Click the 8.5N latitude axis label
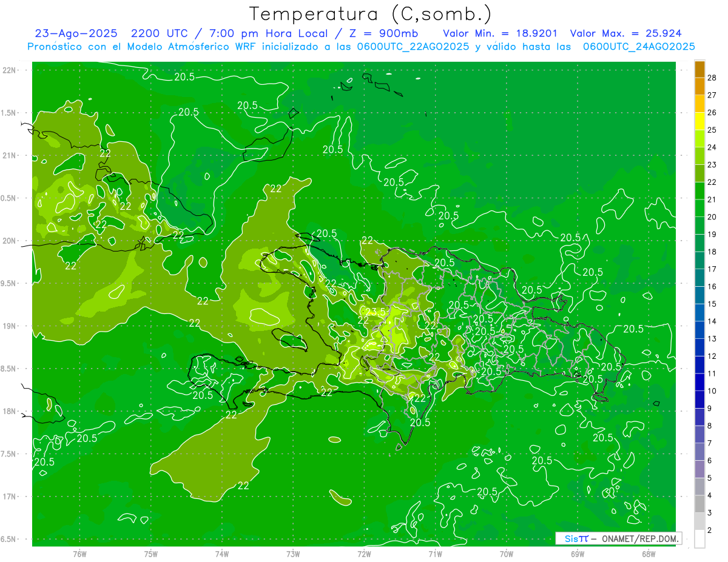The height and width of the screenshot is (562, 728). click(9, 369)
